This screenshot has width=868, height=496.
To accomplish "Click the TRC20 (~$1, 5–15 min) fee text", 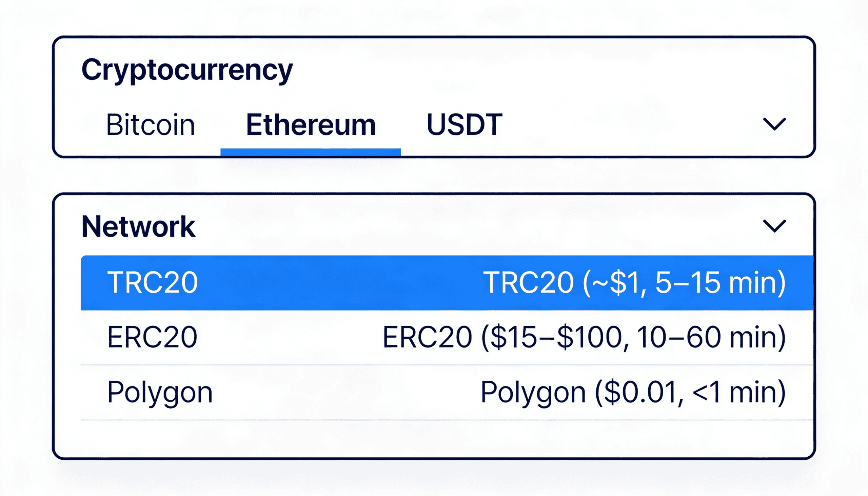I will pyautogui.click(x=634, y=282).
